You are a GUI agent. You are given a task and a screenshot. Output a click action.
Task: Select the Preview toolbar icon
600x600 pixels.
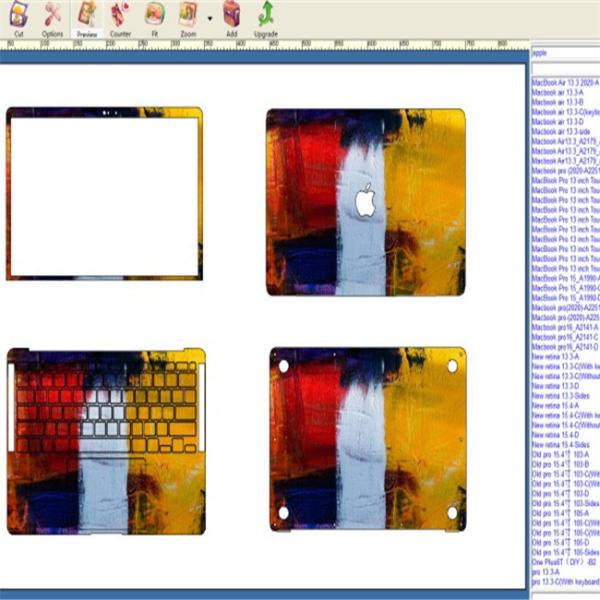87,15
